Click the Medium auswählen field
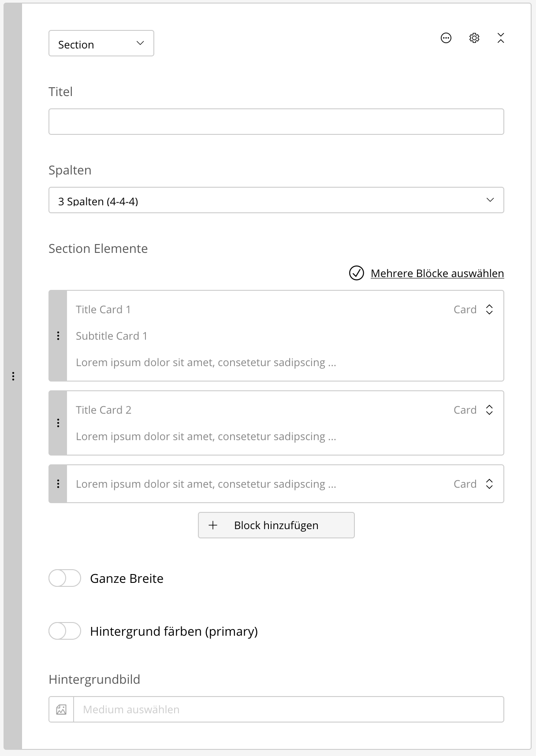536x756 pixels. coord(288,709)
